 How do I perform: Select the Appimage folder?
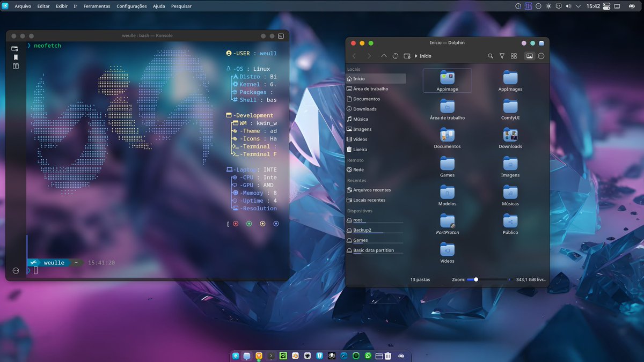point(447,80)
